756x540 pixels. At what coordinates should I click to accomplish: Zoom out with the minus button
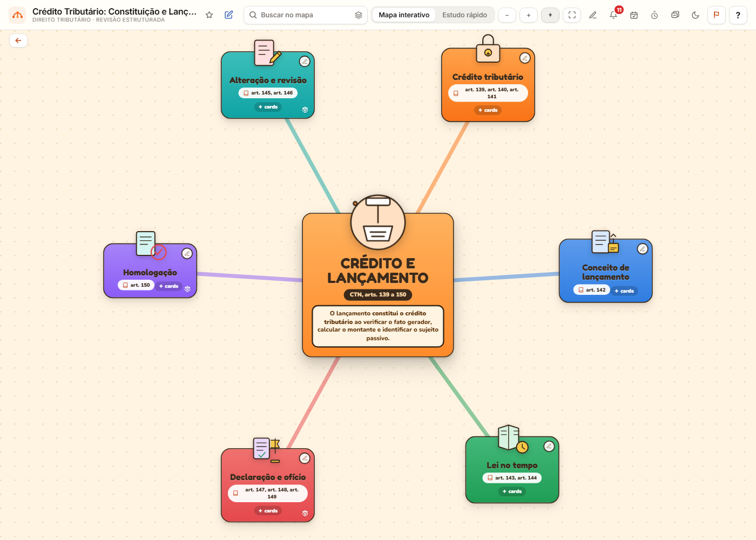pyautogui.click(x=507, y=15)
